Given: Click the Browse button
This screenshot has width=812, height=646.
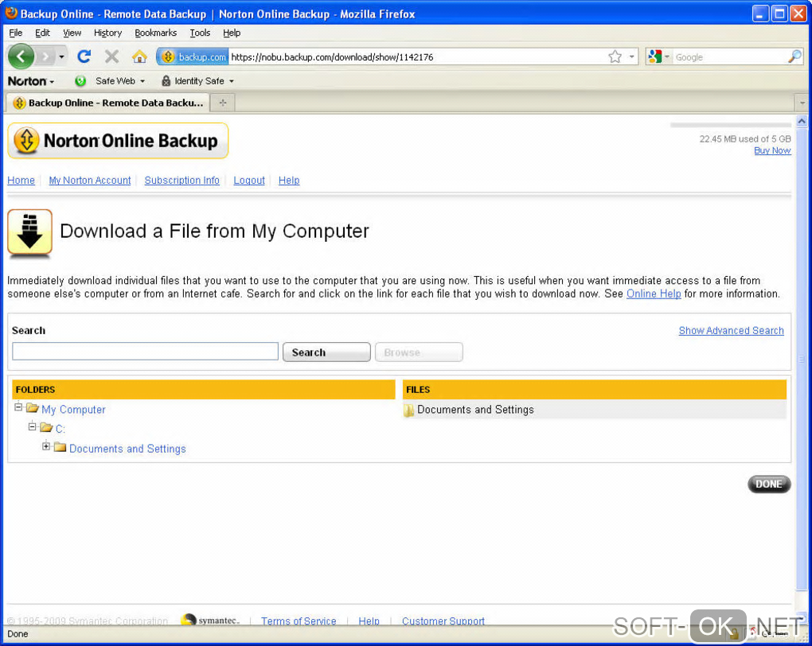Looking at the screenshot, I should (x=419, y=352).
